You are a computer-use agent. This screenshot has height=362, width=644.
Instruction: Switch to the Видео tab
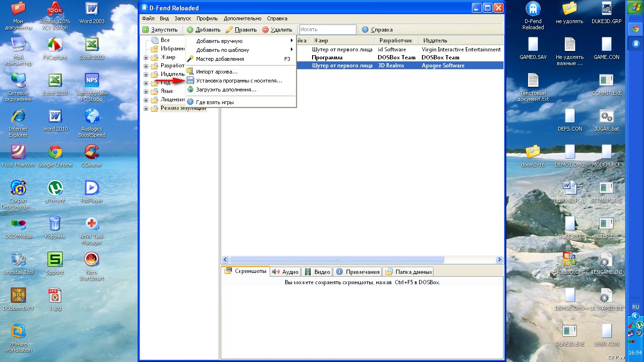pos(317,271)
